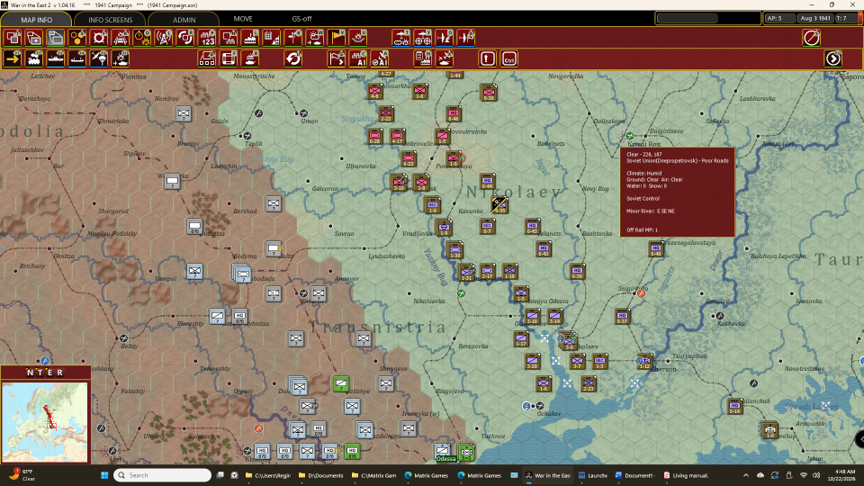Screen dimensions: 864x486
Task: Click the Soviet Control text in hex tooltip
Action: (642, 198)
